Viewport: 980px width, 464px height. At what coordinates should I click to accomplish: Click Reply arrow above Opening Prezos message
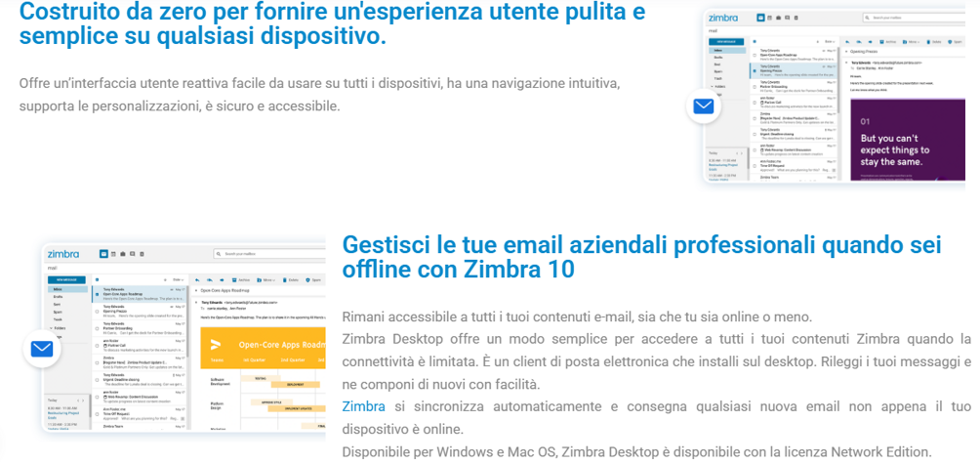(847, 42)
